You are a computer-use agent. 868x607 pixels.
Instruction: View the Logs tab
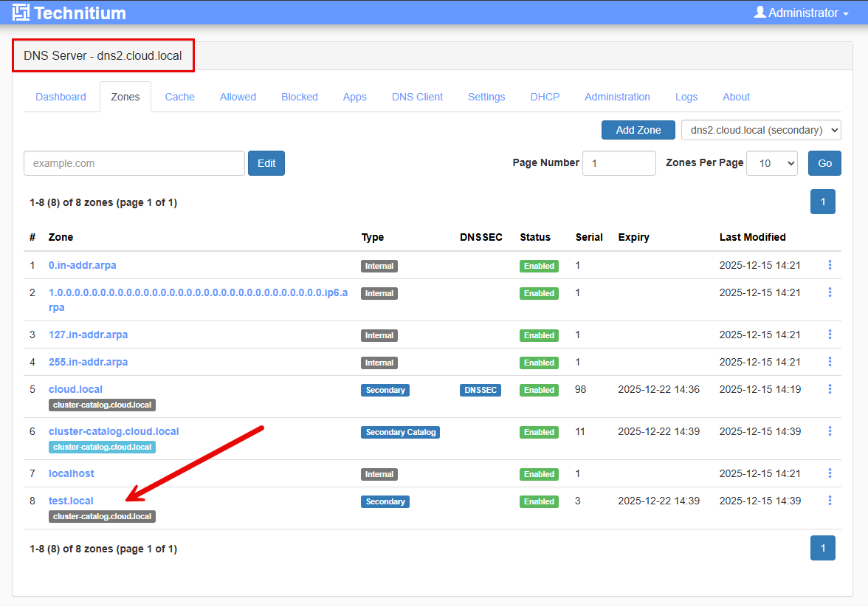point(686,97)
